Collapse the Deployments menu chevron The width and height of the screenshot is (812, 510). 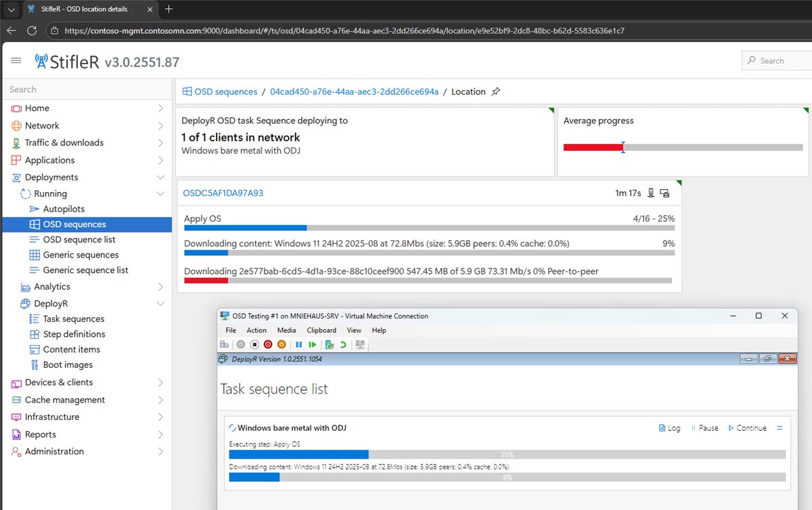(x=160, y=177)
